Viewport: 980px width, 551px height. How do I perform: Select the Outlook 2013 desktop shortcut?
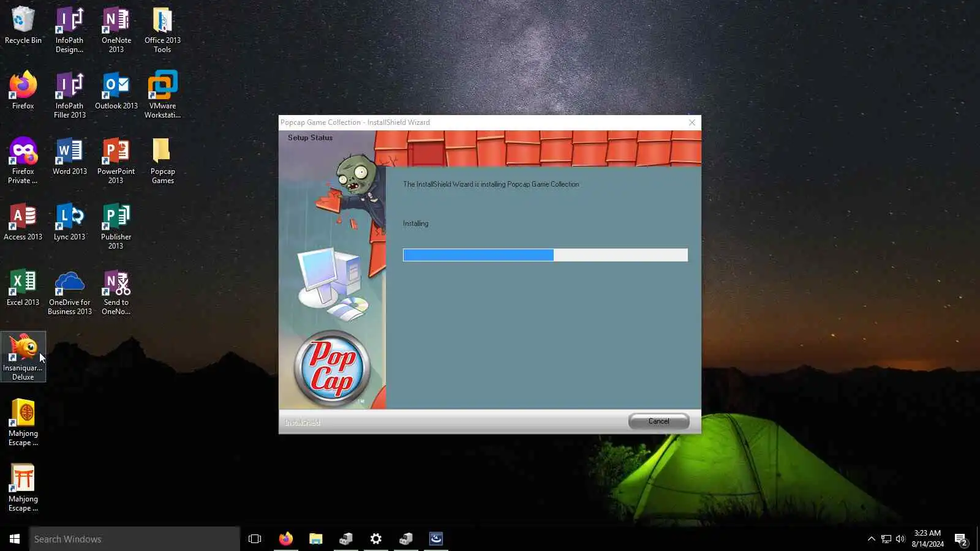[x=116, y=91]
